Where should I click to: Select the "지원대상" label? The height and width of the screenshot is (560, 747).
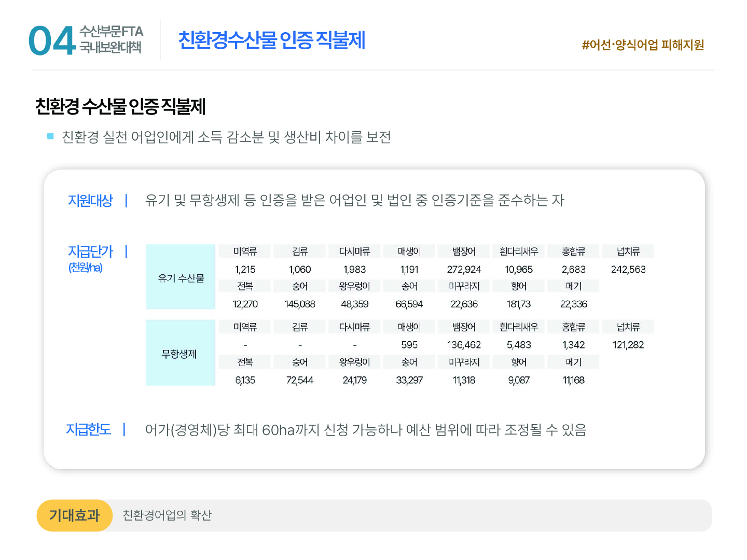(x=90, y=201)
